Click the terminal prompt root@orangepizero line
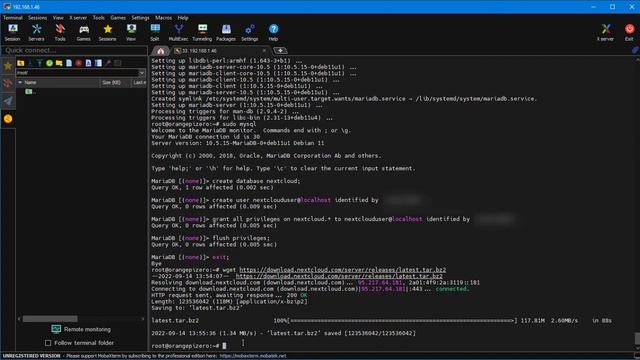 click(189, 346)
